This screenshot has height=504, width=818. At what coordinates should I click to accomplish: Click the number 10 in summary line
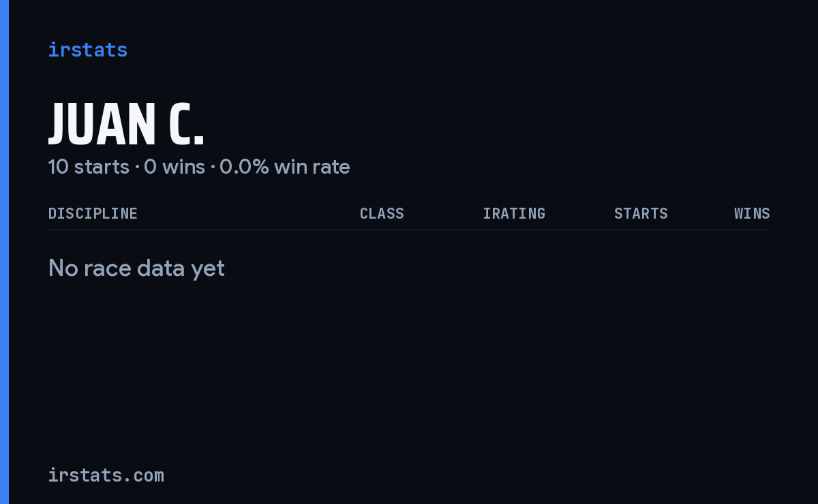59,167
